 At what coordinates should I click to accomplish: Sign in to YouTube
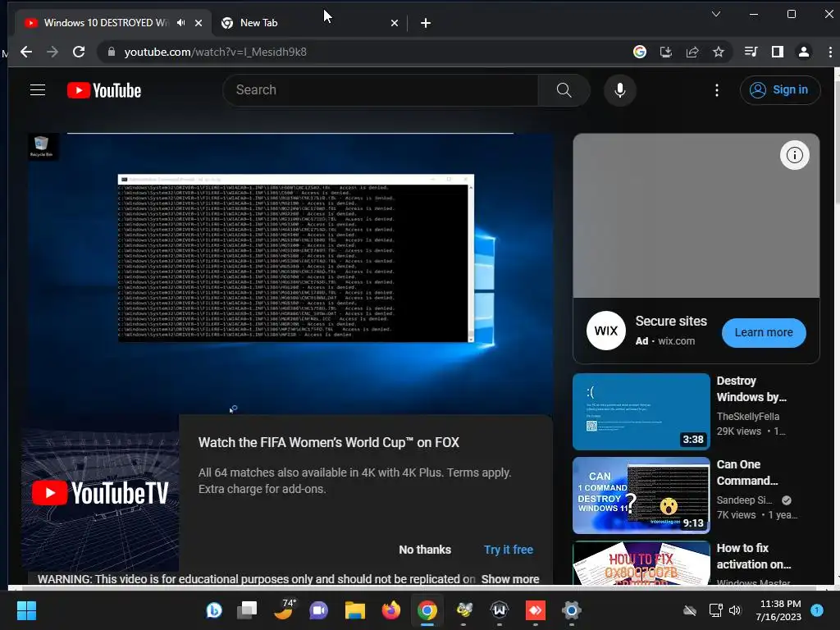point(779,90)
